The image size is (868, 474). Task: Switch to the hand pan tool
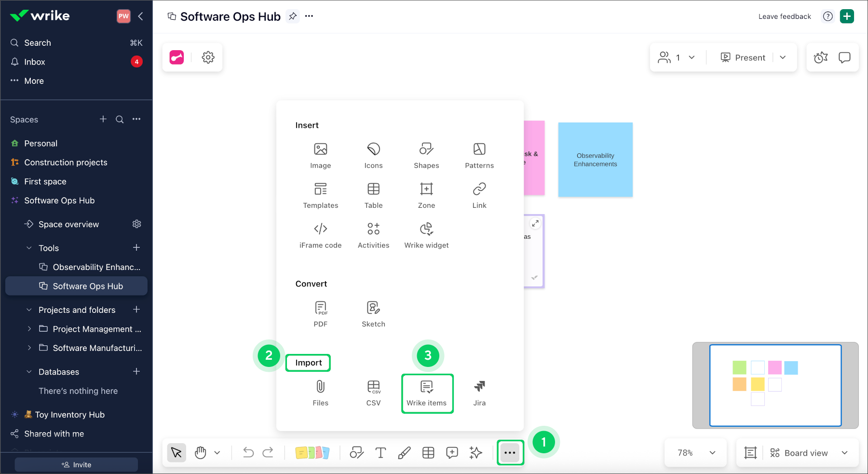(x=201, y=453)
